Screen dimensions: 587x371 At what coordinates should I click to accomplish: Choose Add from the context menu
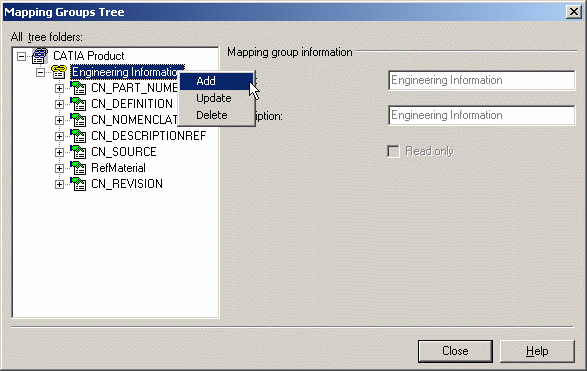click(216, 81)
